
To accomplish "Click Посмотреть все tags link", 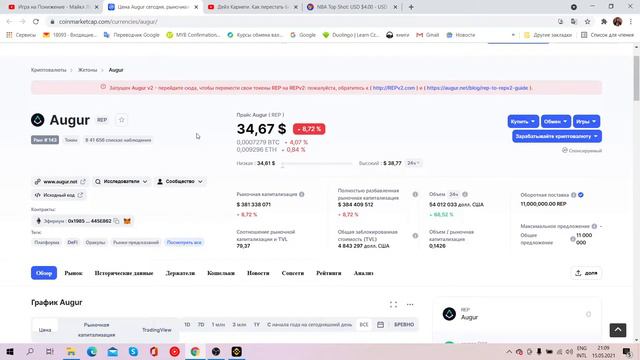I will tap(184, 242).
